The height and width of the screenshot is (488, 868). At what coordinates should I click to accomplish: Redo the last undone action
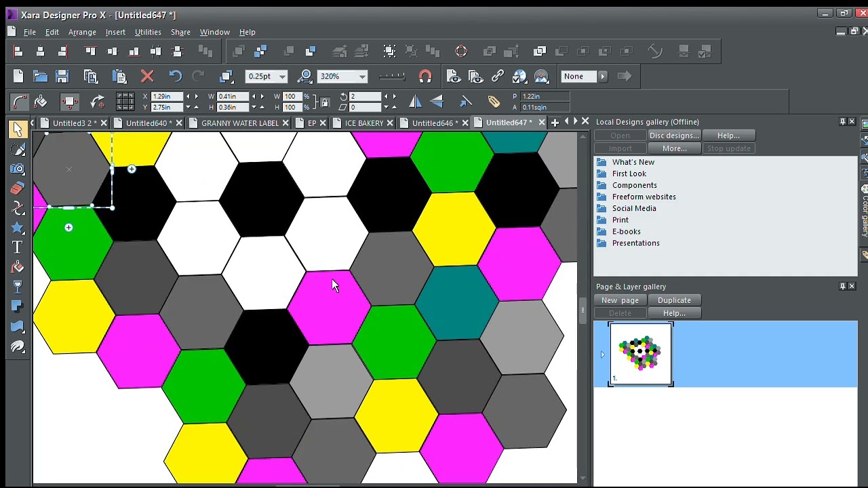click(198, 77)
